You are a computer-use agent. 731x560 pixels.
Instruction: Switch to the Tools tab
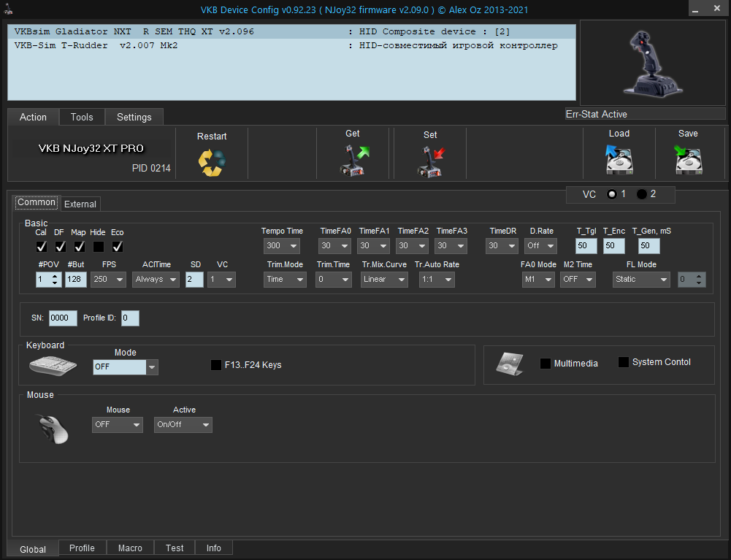82,117
